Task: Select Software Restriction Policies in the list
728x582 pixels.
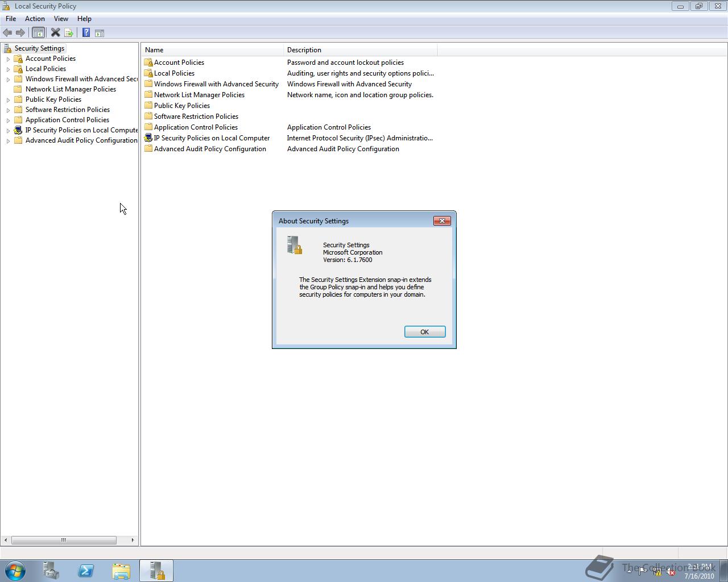Action: [196, 117]
